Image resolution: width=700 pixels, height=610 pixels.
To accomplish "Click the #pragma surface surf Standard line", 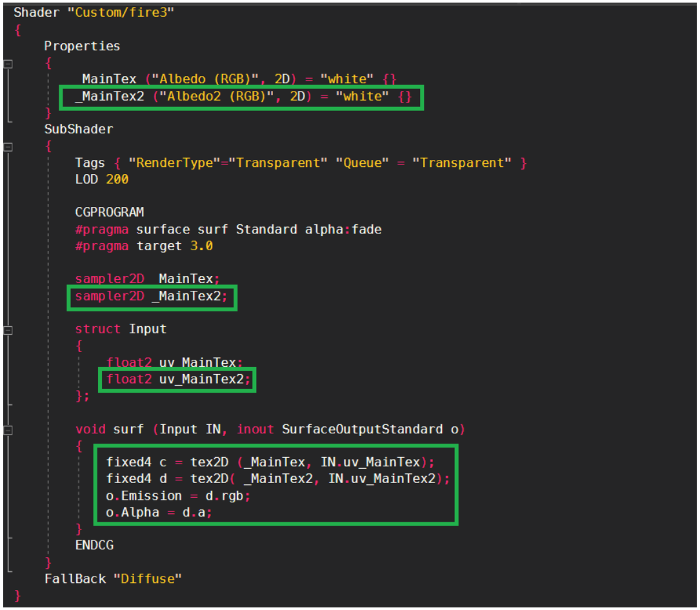I will coord(228,230).
